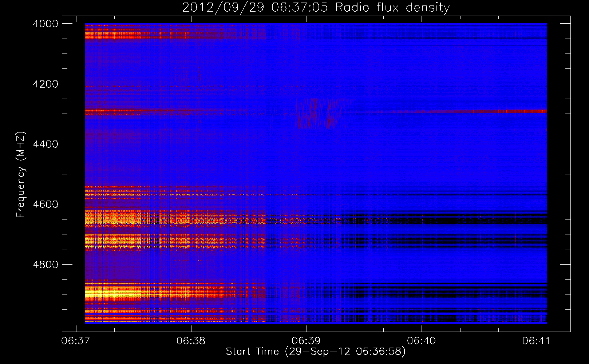589x364 pixels.
Task: Click the 4400 frequency tick label
Action: tap(46, 144)
